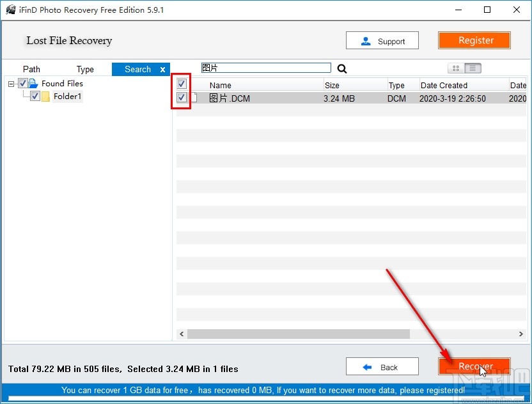Select the Search tab
This screenshot has height=404, width=532.
[137, 69]
